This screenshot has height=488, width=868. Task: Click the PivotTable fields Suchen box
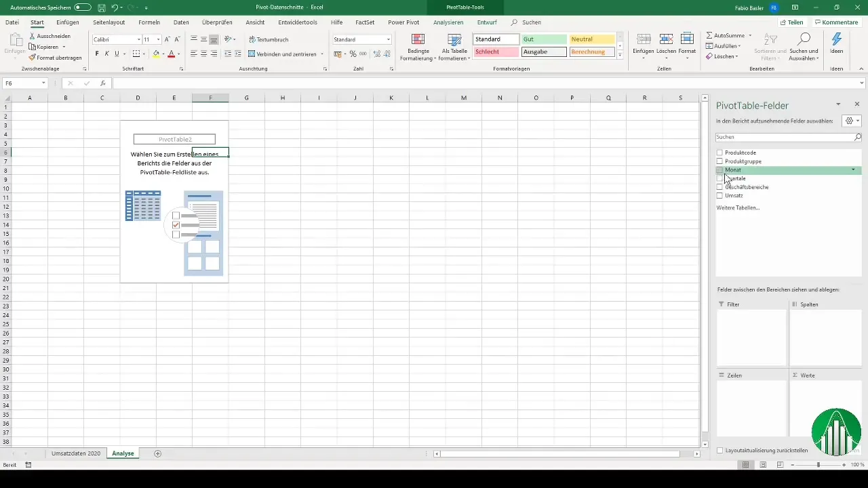click(789, 137)
